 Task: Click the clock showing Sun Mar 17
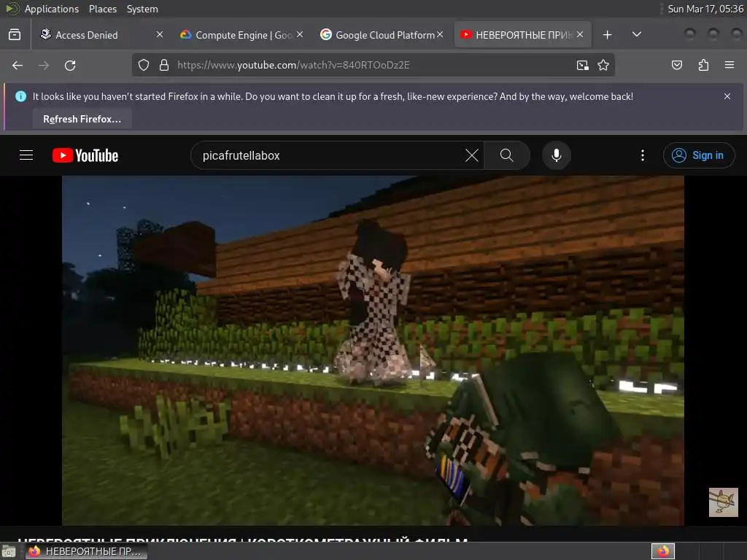[705, 9]
